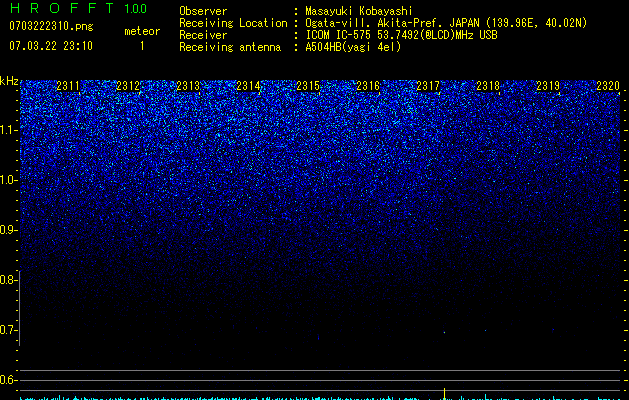The image size is (629, 400).
Task: Click time marker 2317
Action: tap(428, 86)
